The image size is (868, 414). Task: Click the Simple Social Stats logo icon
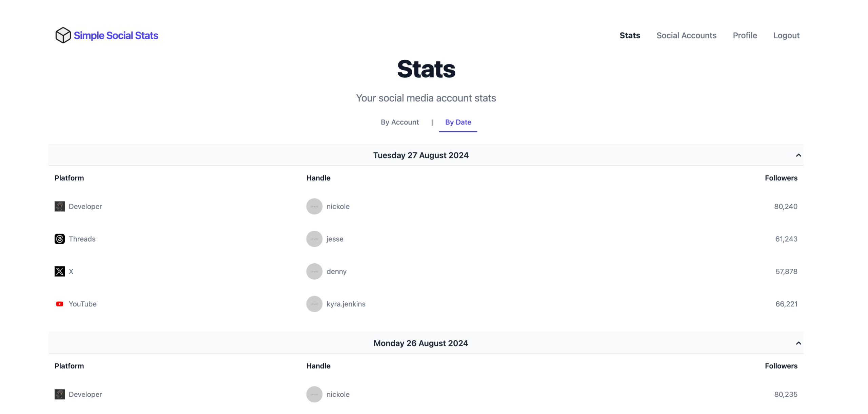click(62, 34)
